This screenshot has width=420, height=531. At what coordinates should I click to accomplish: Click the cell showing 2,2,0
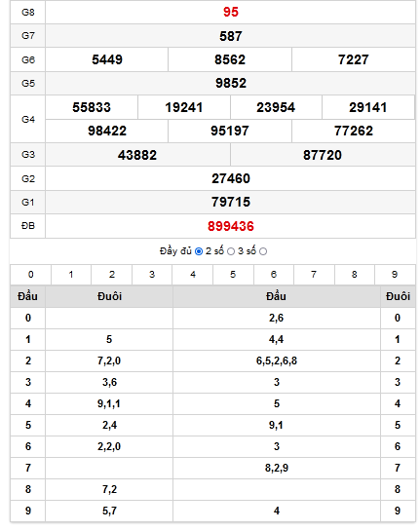click(x=109, y=446)
